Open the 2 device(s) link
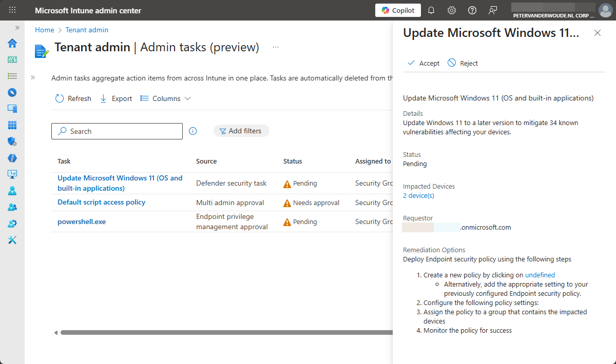Image resolution: width=616 pixels, height=364 pixels. [x=418, y=195]
